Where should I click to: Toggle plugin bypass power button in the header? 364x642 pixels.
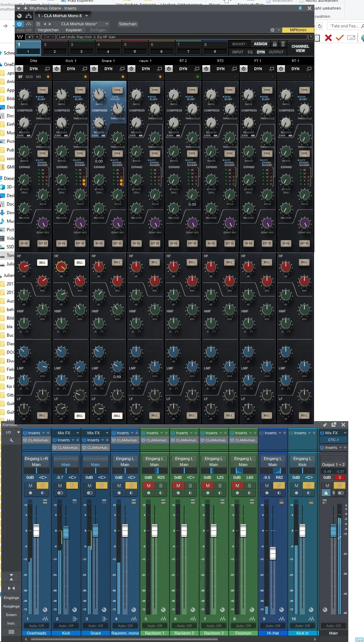click(x=19, y=24)
